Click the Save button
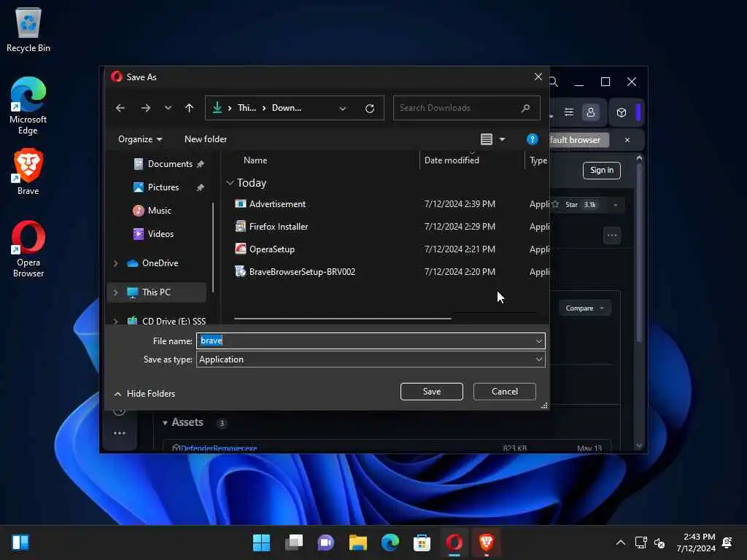The image size is (747, 560). pos(432,392)
